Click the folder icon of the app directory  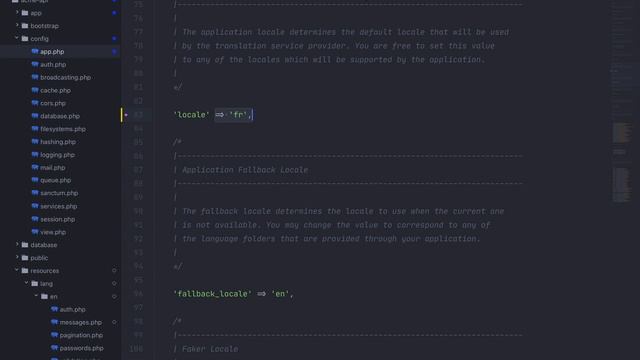[25, 13]
